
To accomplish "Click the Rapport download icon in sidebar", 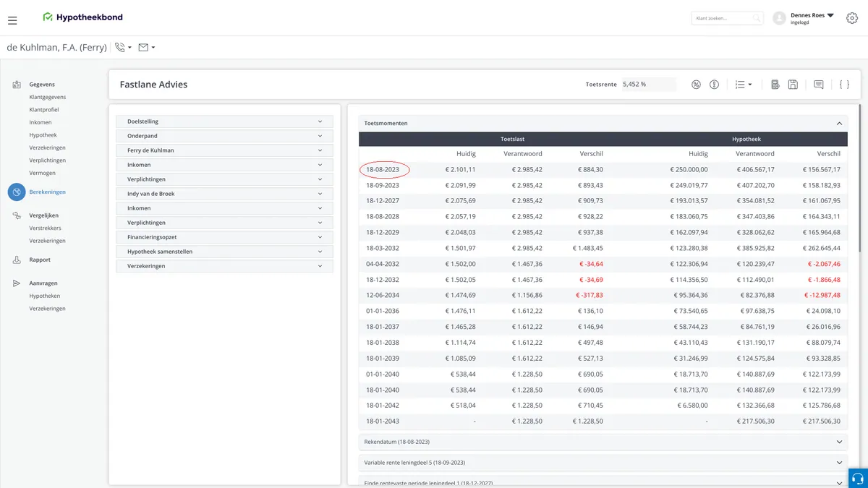I will click(17, 260).
